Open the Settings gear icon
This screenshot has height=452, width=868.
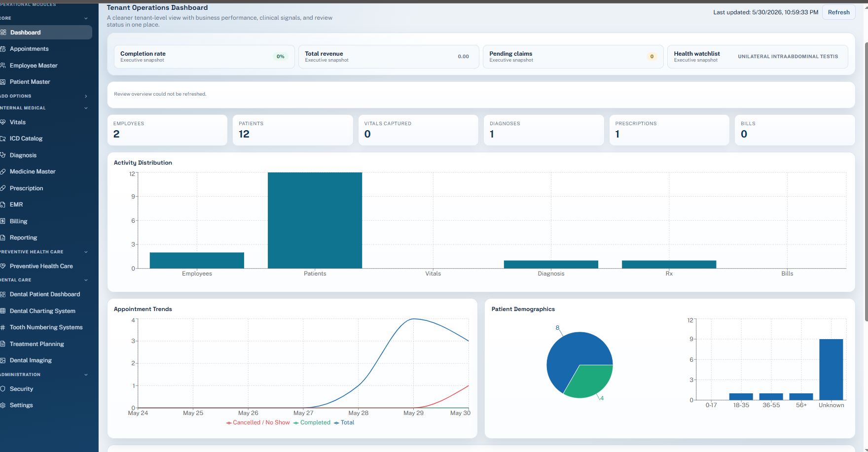point(2,405)
